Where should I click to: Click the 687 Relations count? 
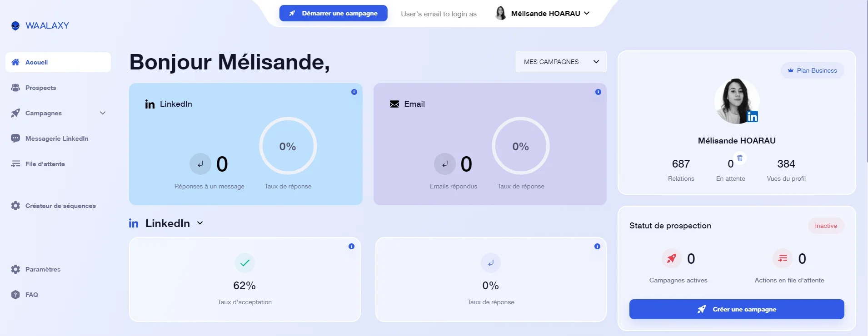681,164
